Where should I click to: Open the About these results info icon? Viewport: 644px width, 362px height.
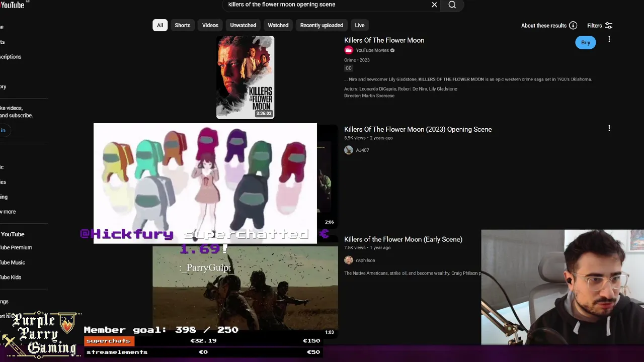click(573, 26)
